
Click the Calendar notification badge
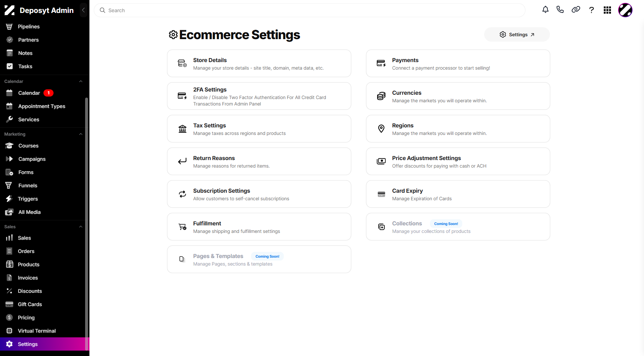coord(48,93)
